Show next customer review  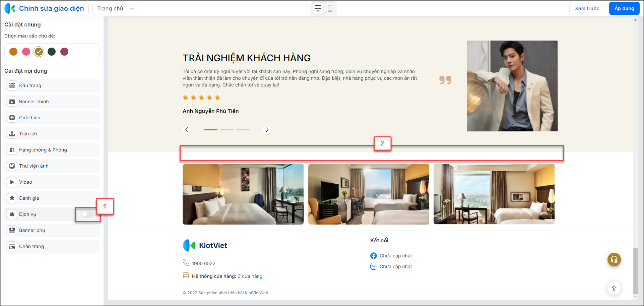click(267, 130)
